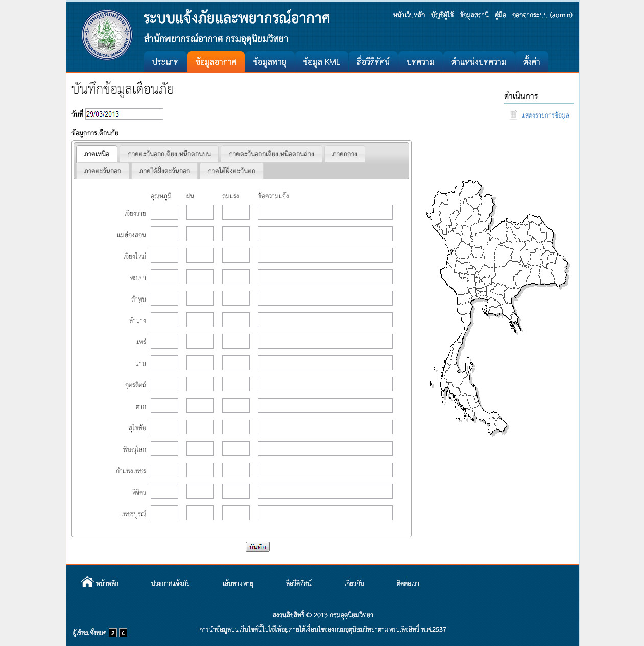
Task: Log out via ออกจากระบบ (admin)
Action: click(542, 15)
